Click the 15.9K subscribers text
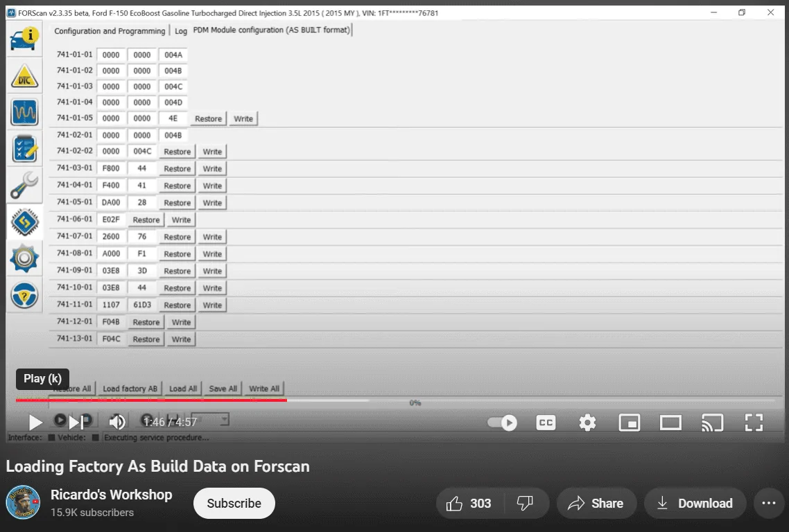Screen dimensions: 789x532 tap(92, 513)
